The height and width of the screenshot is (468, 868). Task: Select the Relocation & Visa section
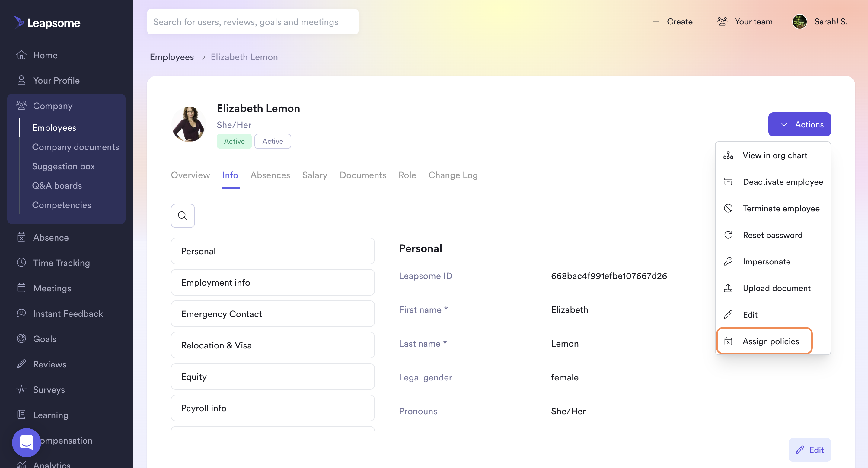(273, 345)
